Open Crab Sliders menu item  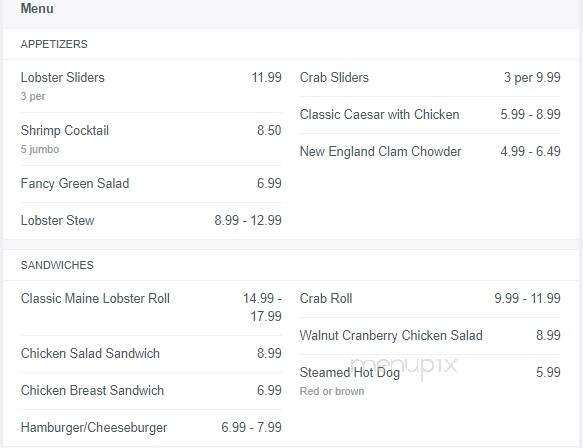(x=334, y=77)
